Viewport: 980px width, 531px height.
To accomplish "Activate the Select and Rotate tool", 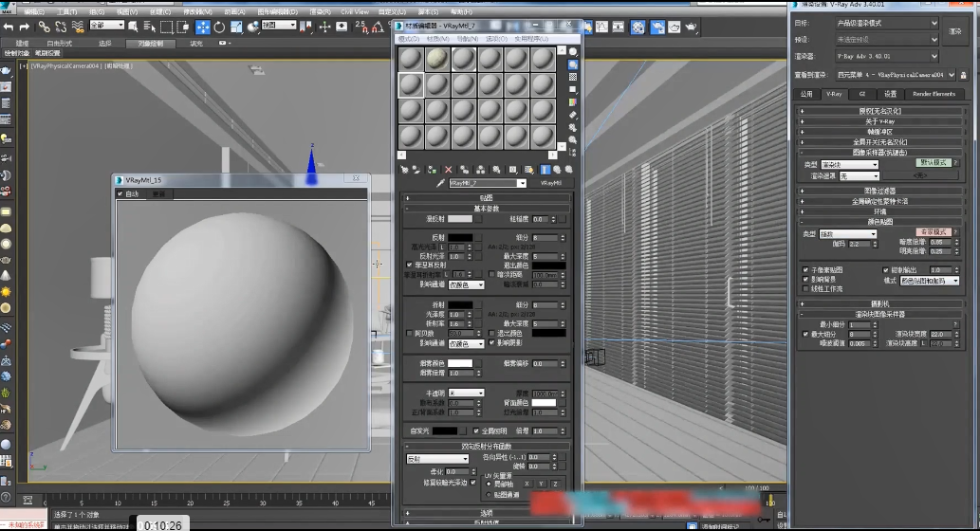I will pos(219,27).
